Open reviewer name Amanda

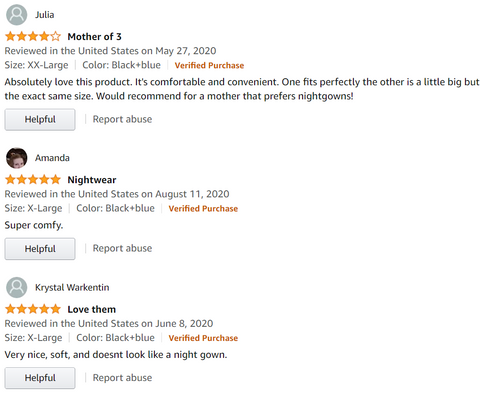click(52, 158)
